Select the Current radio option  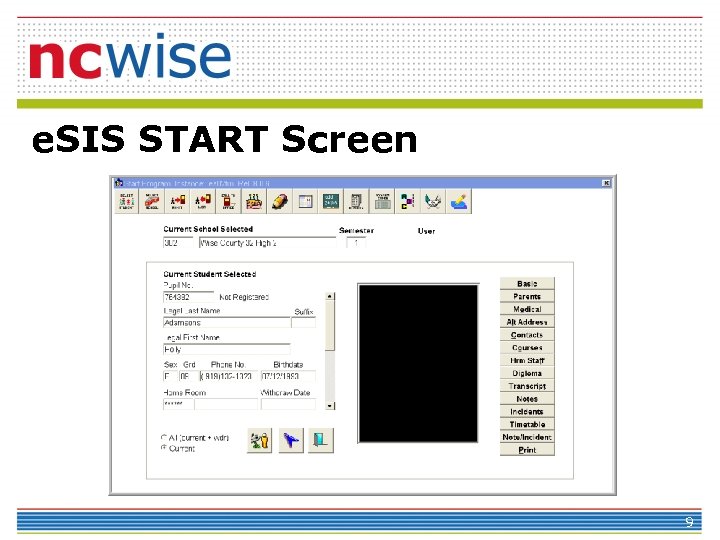[x=163, y=448]
